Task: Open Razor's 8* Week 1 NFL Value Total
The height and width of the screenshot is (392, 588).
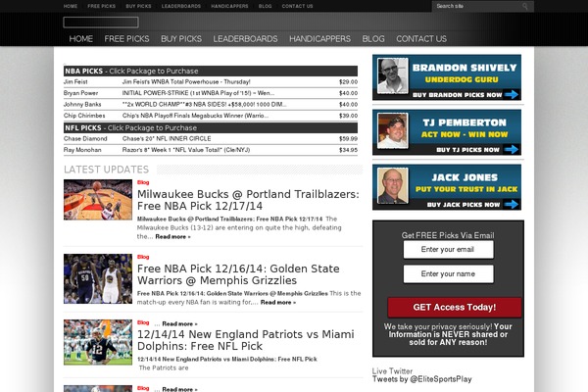Action: [x=186, y=150]
